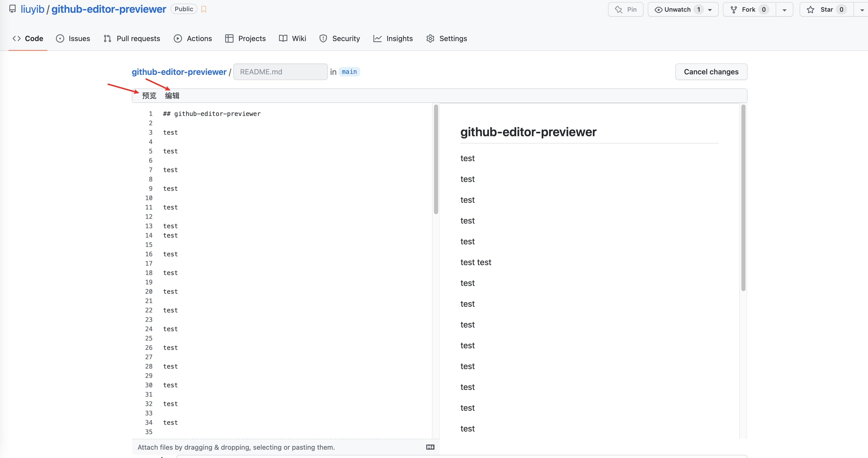Open the Security shield tab
868x458 pixels.
click(x=340, y=38)
